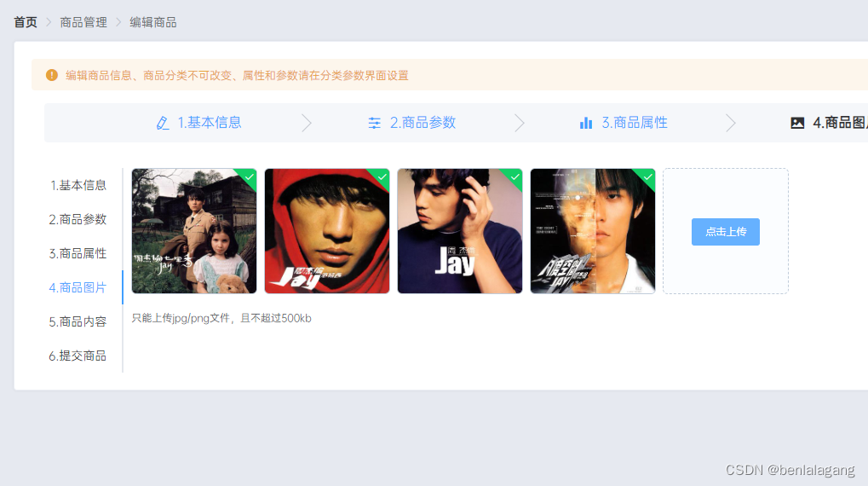Screen dimensions: 868x486
Task: Click green checkmark on fourth album cover
Action: click(648, 176)
